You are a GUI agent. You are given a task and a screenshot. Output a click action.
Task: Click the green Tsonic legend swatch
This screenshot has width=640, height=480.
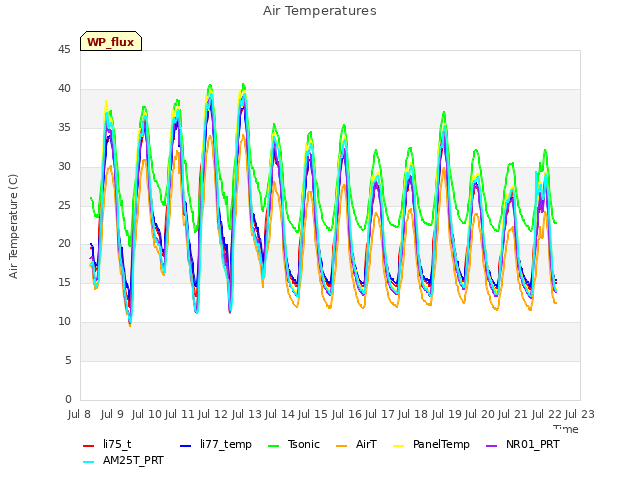coord(273,446)
